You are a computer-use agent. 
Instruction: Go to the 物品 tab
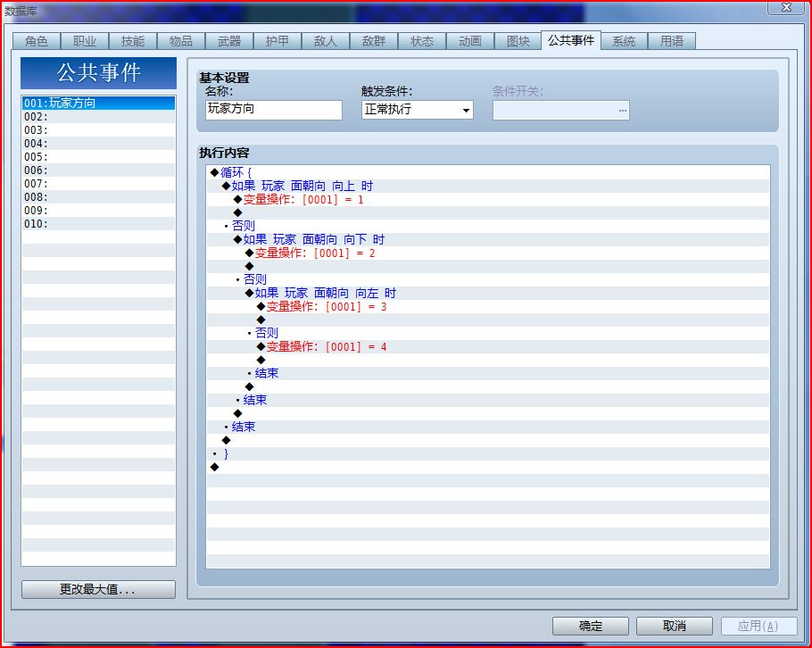[x=181, y=41]
